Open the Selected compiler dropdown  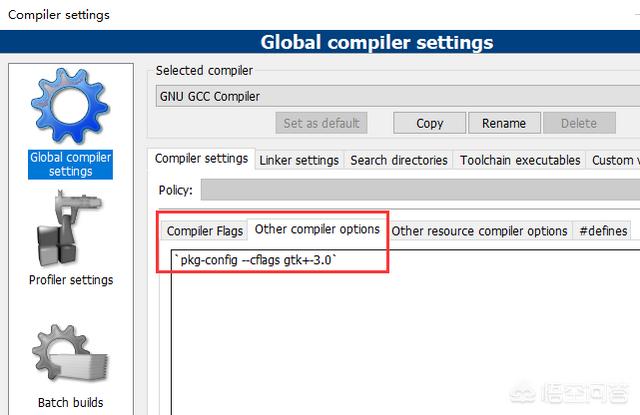pos(395,97)
